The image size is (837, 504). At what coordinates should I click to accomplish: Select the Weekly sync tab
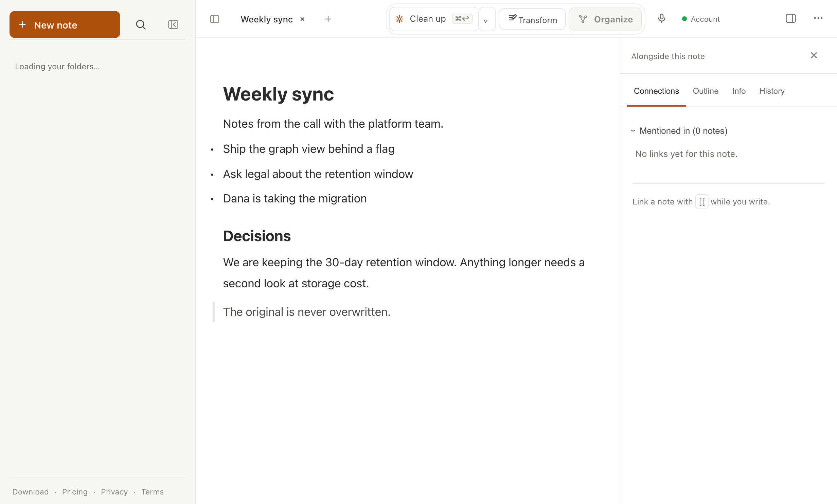point(267,19)
